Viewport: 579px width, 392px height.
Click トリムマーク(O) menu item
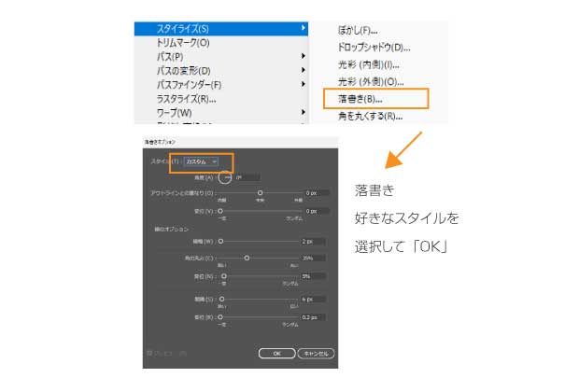[183, 43]
